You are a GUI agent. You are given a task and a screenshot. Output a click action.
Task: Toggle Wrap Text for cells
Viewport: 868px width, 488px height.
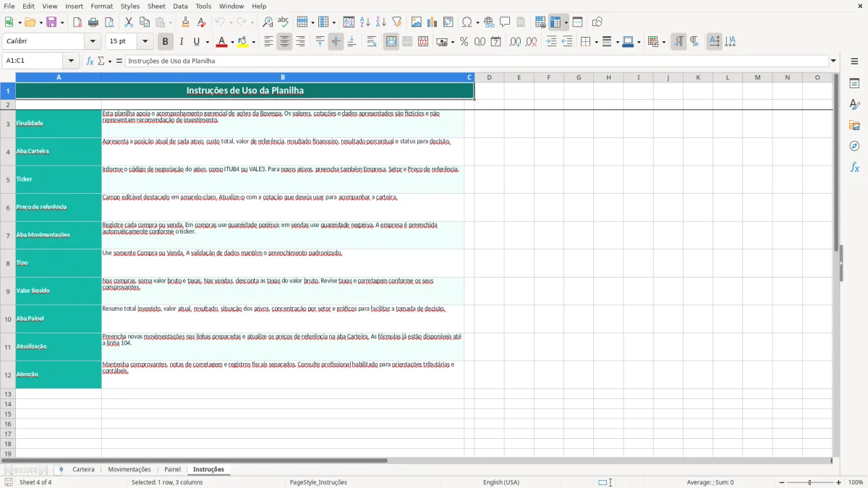[x=372, y=42]
